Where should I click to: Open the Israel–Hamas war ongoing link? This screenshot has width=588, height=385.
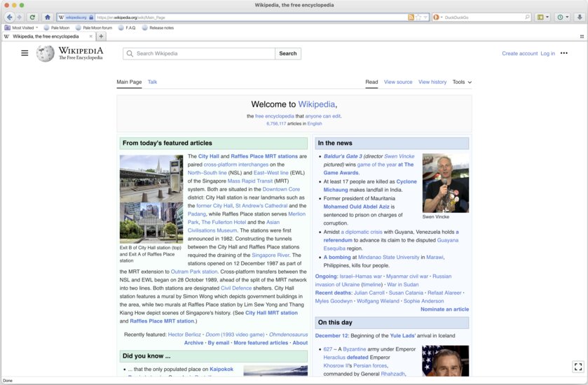click(360, 276)
